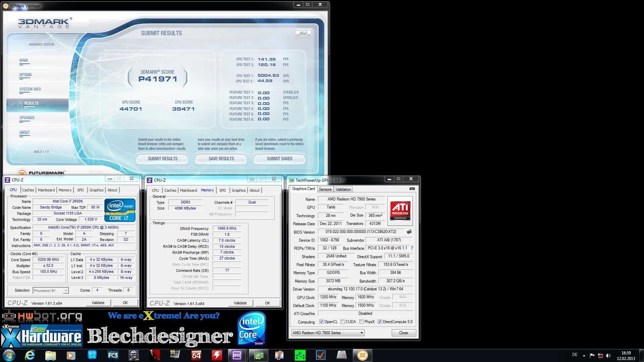Click the red lightning bolt taskbar icon

pyautogui.click(x=217, y=355)
